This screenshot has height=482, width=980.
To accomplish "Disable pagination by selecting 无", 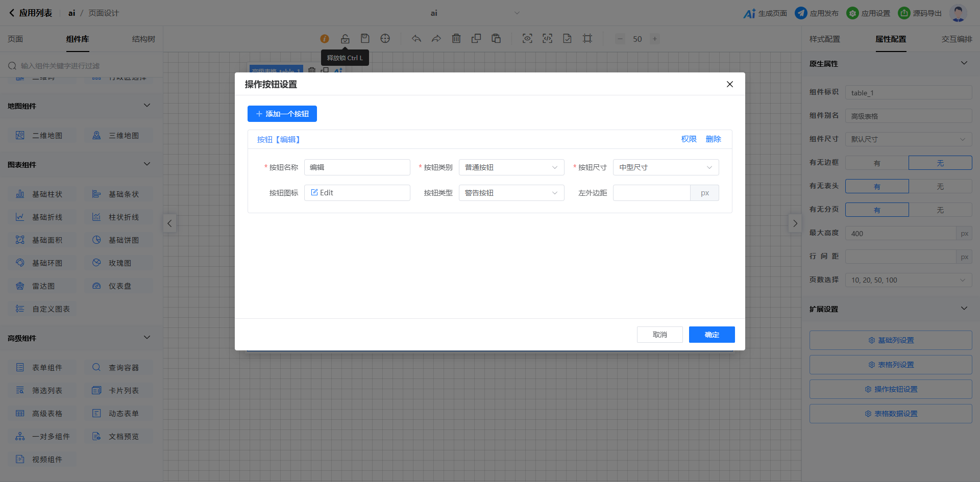I will tap(940, 210).
